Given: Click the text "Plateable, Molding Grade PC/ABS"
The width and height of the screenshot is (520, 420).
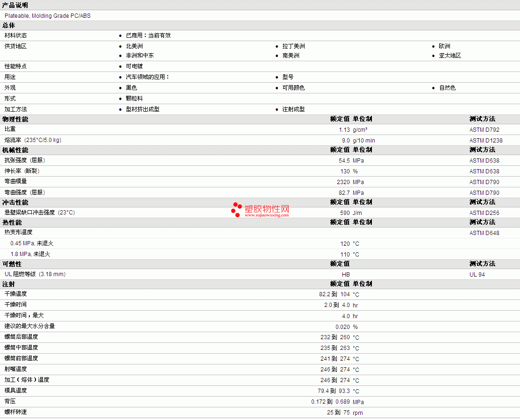Looking at the screenshot, I should click(x=48, y=15).
